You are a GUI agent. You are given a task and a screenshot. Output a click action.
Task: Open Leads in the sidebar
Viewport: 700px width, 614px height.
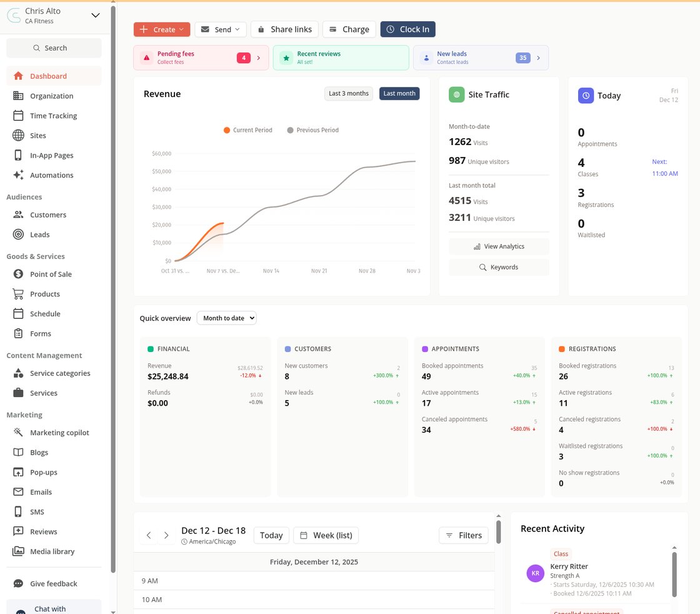pyautogui.click(x=54, y=234)
